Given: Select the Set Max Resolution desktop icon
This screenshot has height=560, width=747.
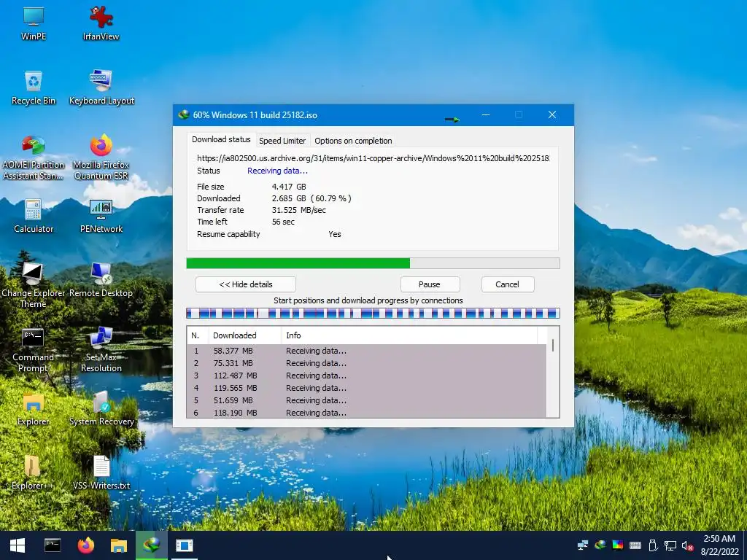Looking at the screenshot, I should [101, 350].
